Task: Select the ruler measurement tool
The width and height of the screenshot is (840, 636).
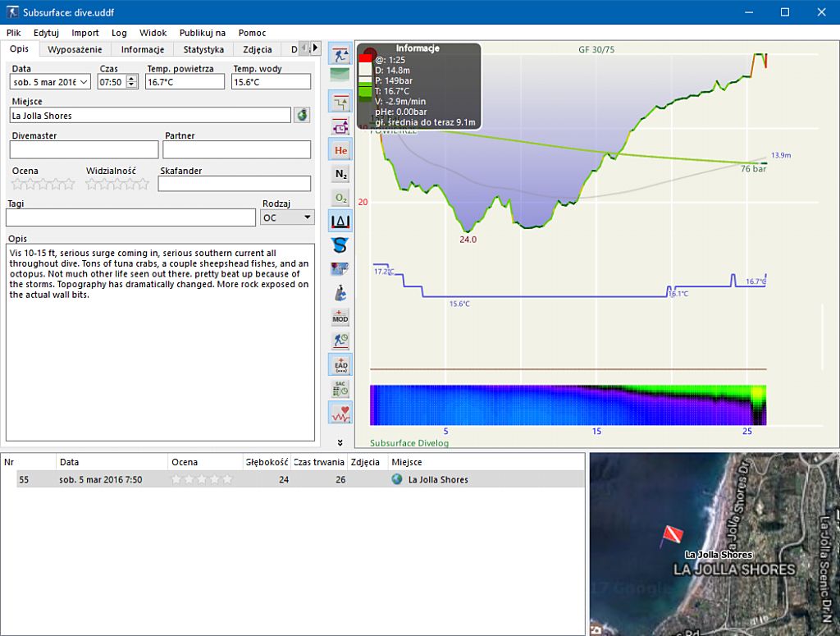Action: [x=340, y=220]
